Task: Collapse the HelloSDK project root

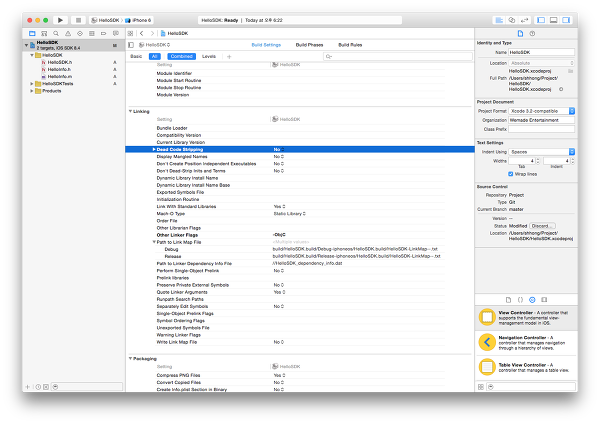Action: [x=26, y=45]
